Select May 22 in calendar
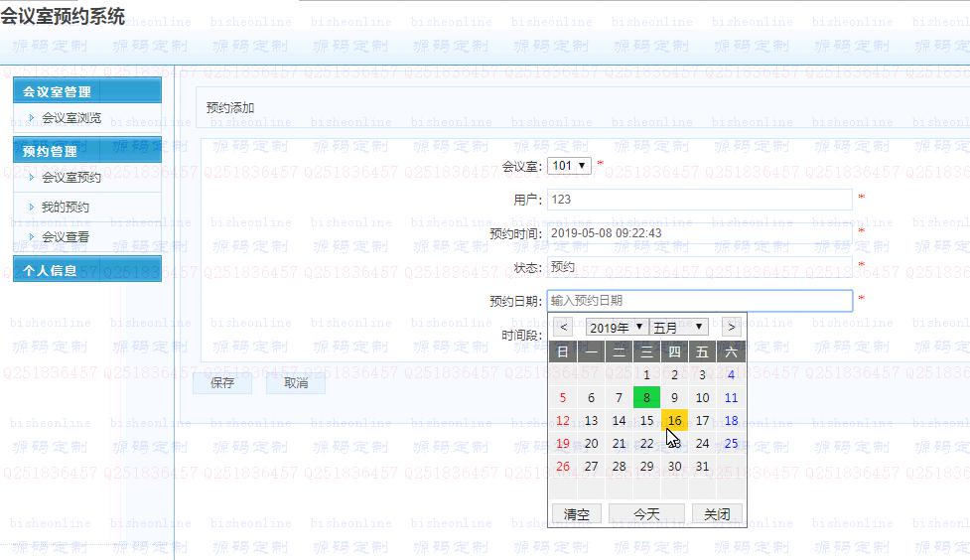The height and width of the screenshot is (560, 970). [x=646, y=444]
